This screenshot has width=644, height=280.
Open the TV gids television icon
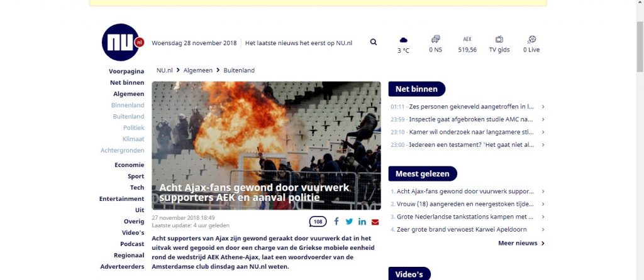(x=499, y=40)
